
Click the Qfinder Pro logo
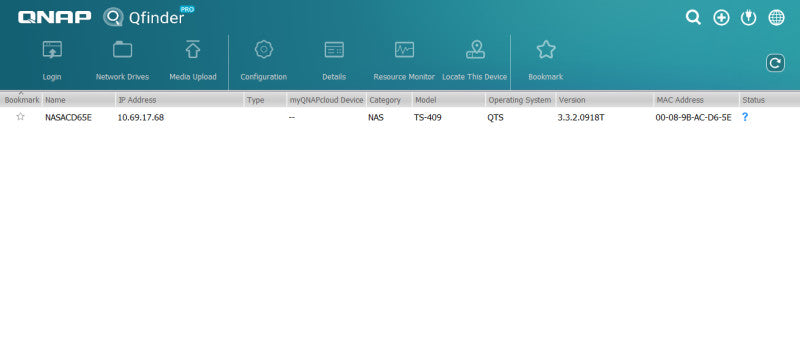(148, 17)
